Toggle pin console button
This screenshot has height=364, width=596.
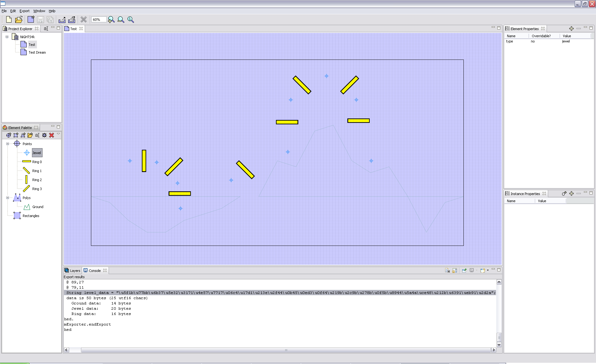click(x=464, y=270)
